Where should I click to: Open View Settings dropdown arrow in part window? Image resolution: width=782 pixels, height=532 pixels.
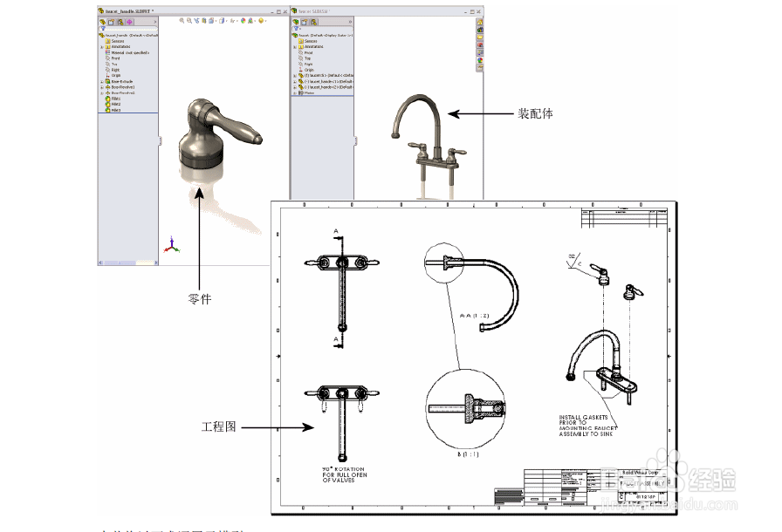click(x=266, y=21)
